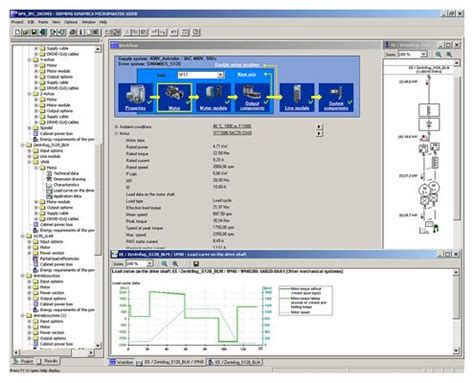474x383 pixels.
Task: Click arrow button beside Motor order number
Action: pos(319,133)
